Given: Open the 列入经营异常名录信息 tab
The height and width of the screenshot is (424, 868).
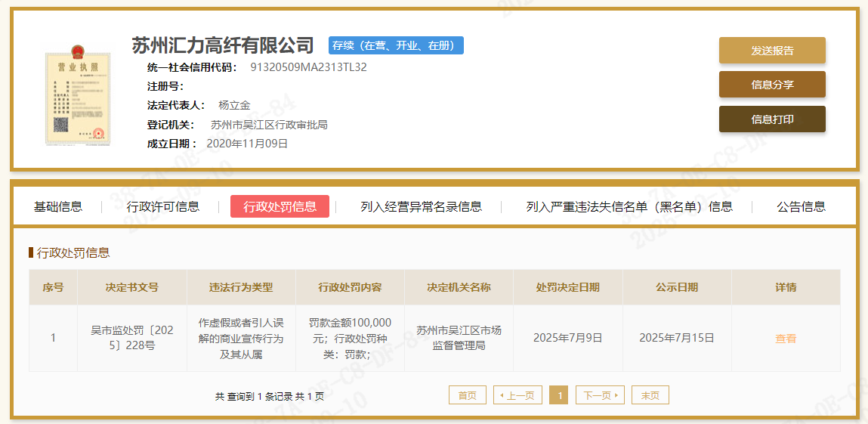Looking at the screenshot, I should click(421, 206).
